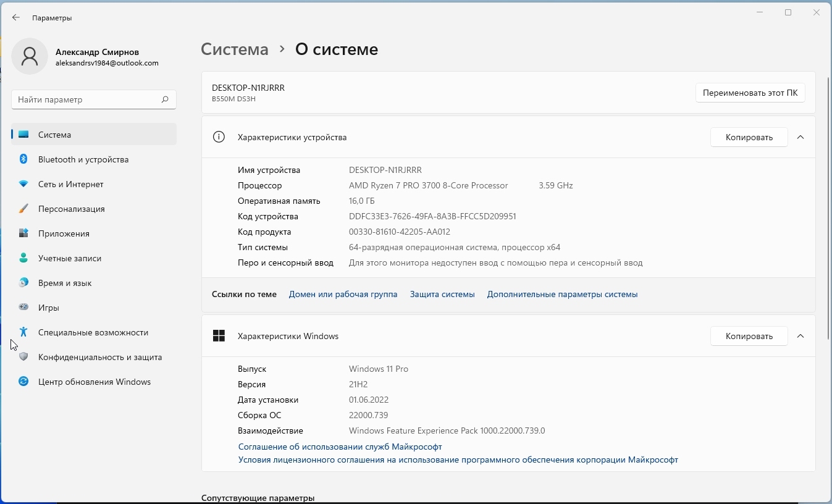Click the product code 00330-81610-42205-AA012
Image resolution: width=832 pixels, height=504 pixels.
(400, 232)
